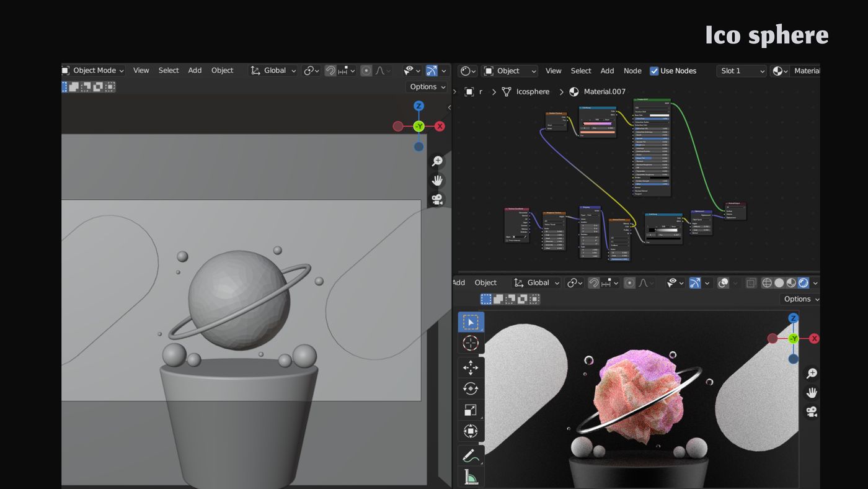Switch to solid viewport shading
Screen dimensions: 868x489
tap(779, 283)
